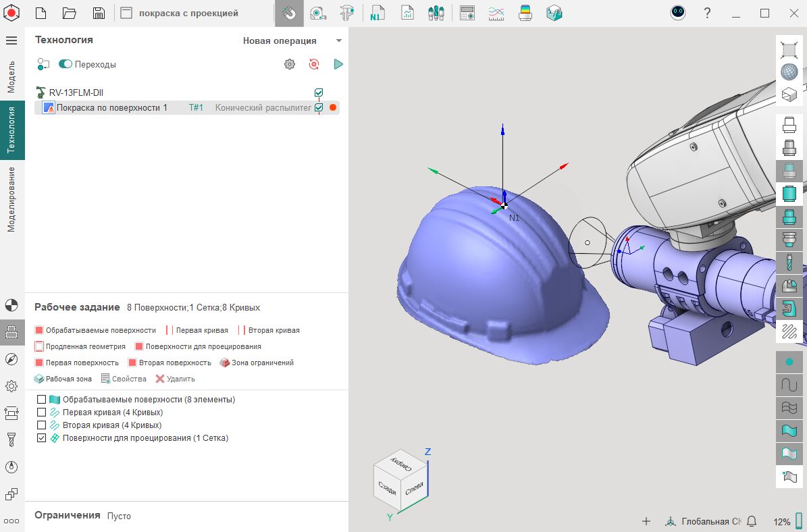Uncheck Поверхности для проецирования checkbox
Image resolution: width=807 pixels, height=532 pixels.
coord(42,438)
